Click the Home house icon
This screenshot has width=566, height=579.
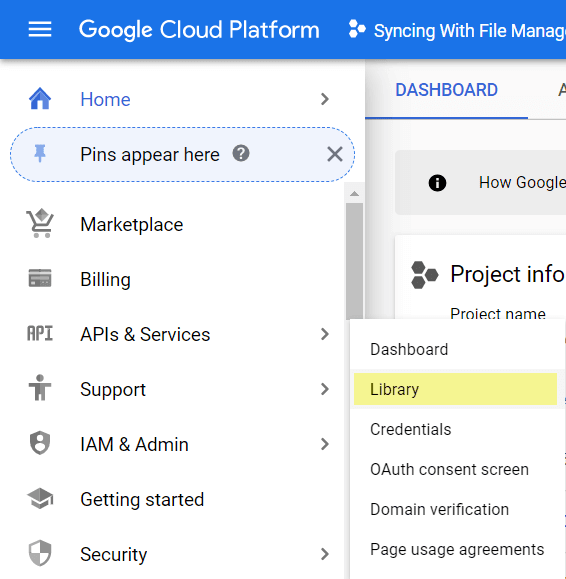point(40,99)
